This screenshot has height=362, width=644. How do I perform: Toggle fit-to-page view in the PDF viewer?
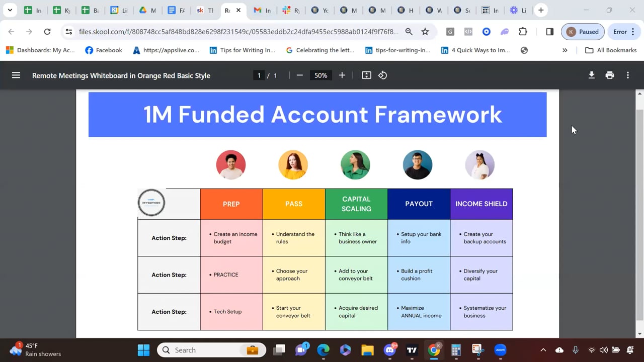(366, 75)
